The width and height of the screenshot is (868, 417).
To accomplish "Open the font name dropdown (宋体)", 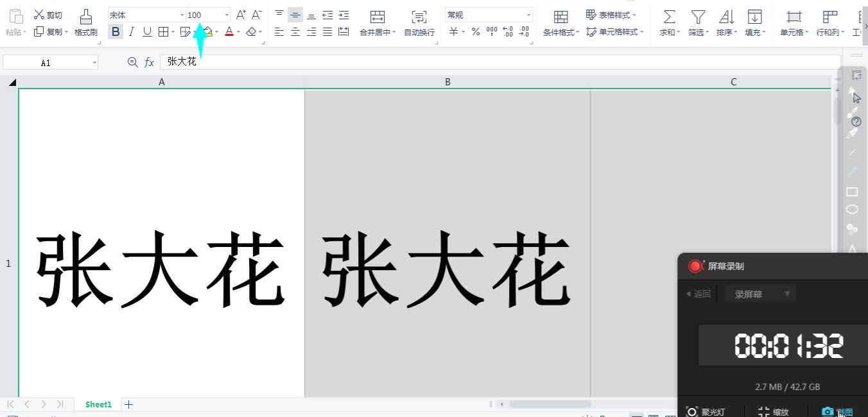I will 182,15.
